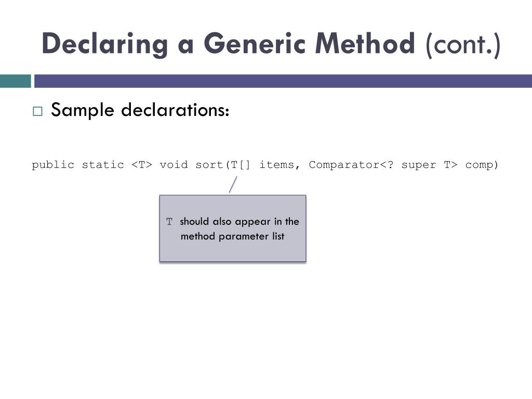The image size is (532, 399).
Task: Click the sort method name
Action: (x=209, y=165)
